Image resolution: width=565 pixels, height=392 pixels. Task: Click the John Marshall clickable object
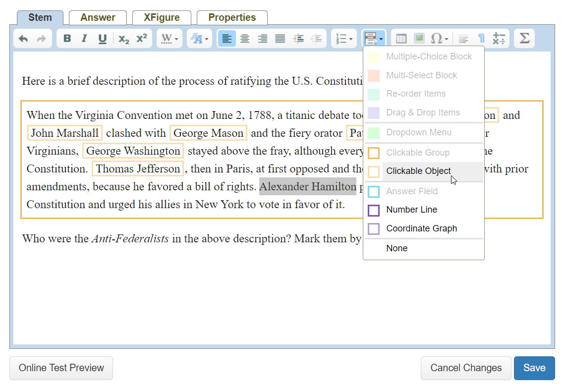[x=65, y=133]
